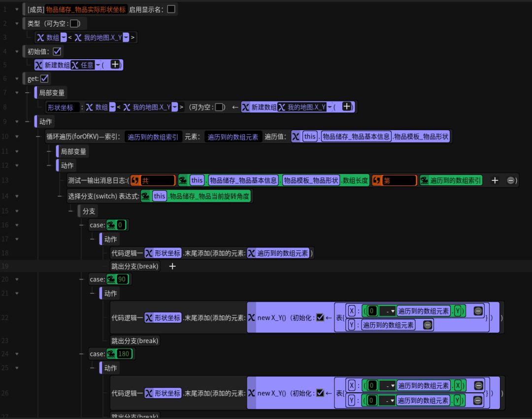Screen dimensions: 532x419
Task: Click the 第 string input field
Action: click(x=399, y=180)
